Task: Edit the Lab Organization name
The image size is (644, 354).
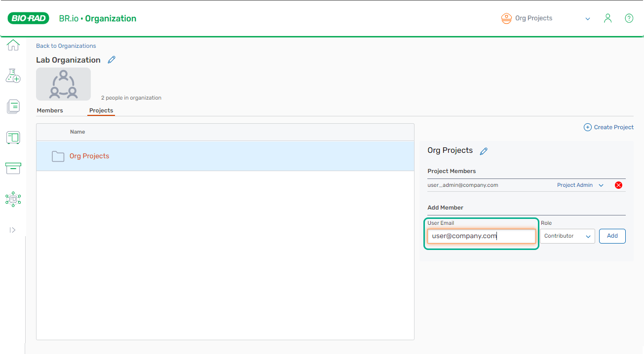Action: click(112, 60)
